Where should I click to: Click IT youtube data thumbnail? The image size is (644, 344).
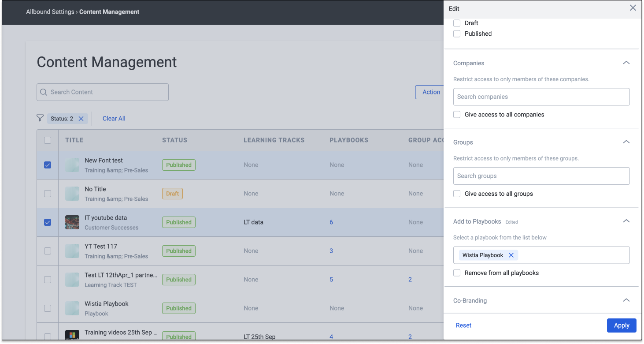click(x=72, y=222)
